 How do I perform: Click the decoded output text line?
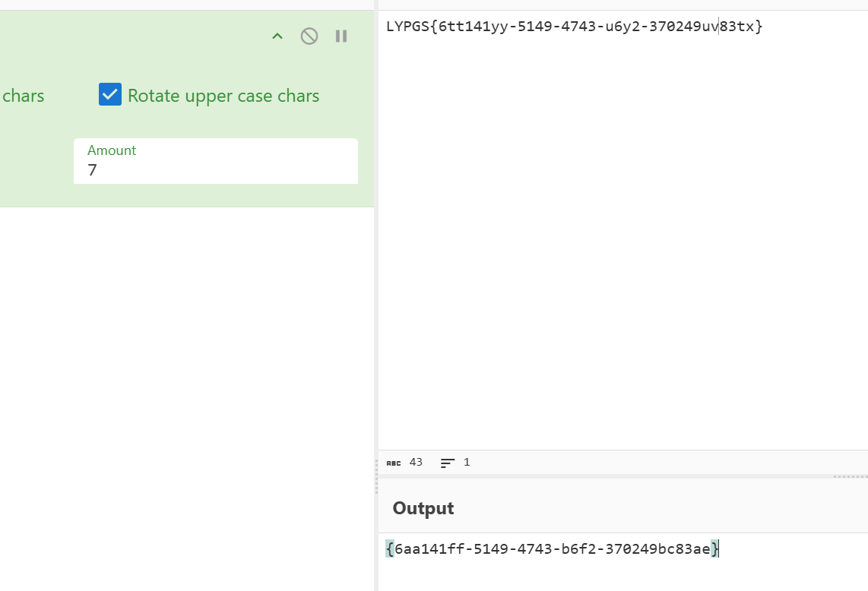553,548
